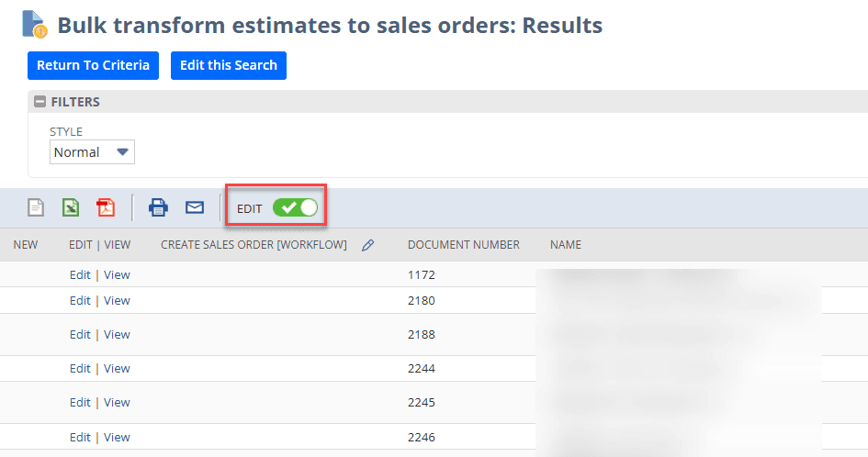Select document number 2244 cell
Viewport: 868px width, 457px height.
422,369
